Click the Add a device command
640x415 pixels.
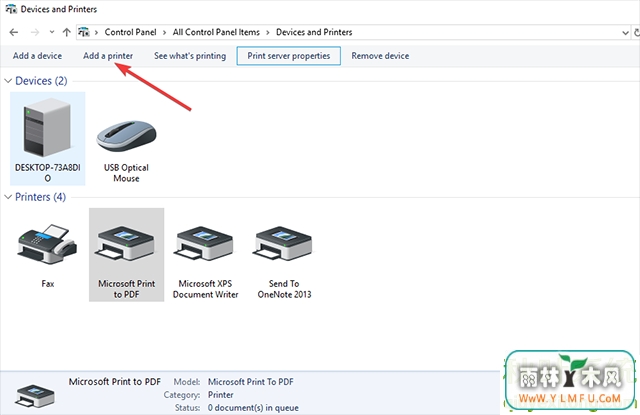coord(38,56)
